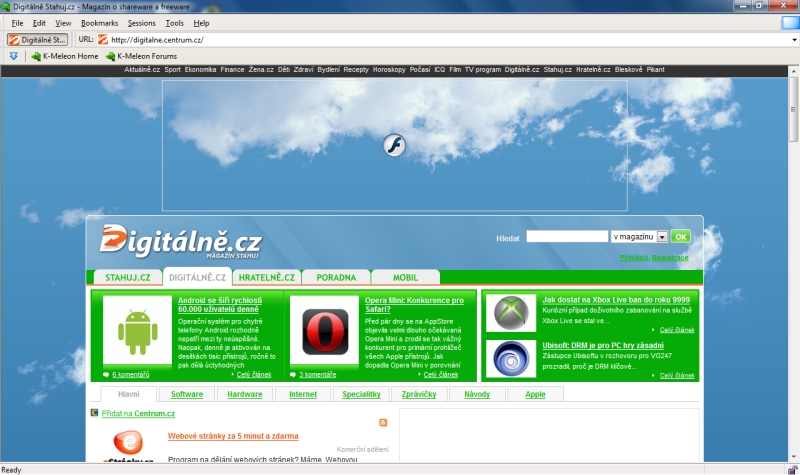Click the K-Meleon Forums bookmark icon
The image size is (800, 475).
pyautogui.click(x=110, y=56)
